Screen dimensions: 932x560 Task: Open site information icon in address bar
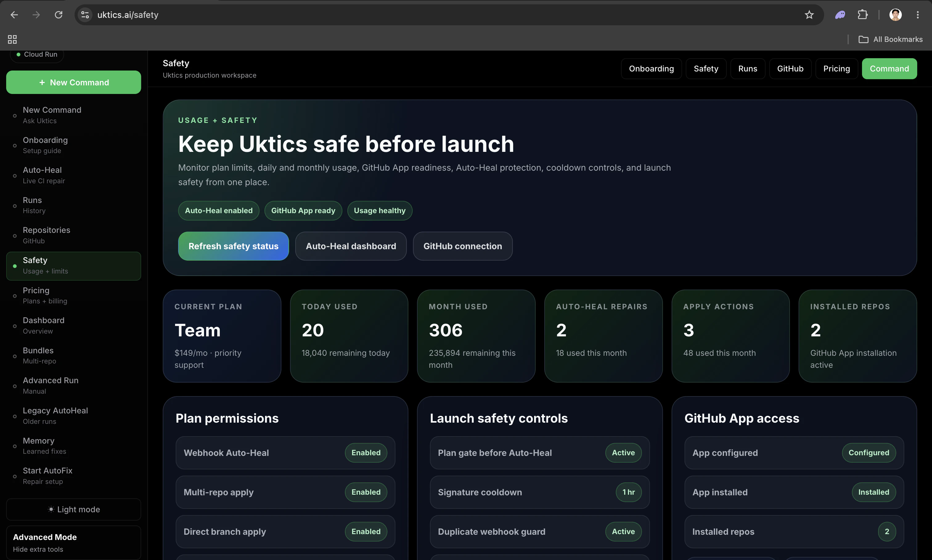[85, 15]
